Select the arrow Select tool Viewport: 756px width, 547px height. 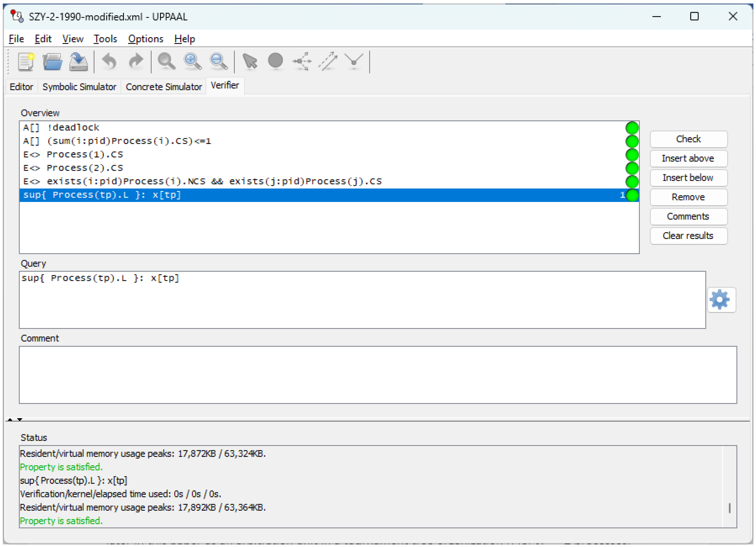pos(250,62)
